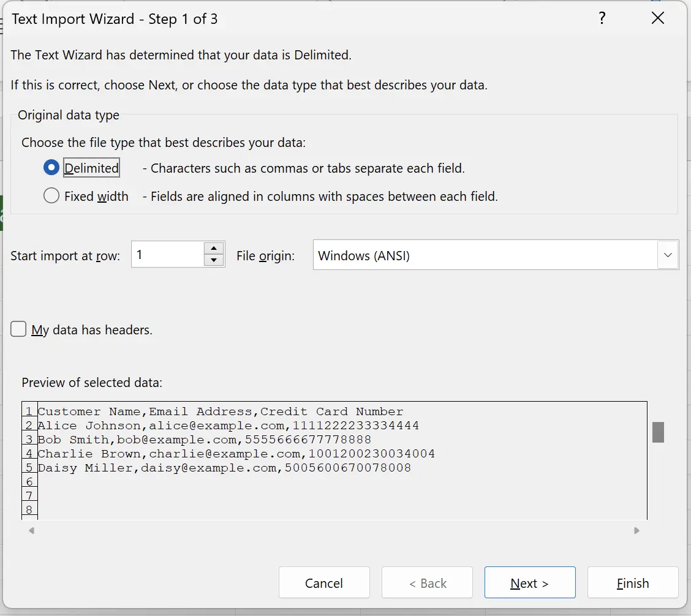
Task: Cancel the Text Import Wizard
Action: (x=324, y=582)
